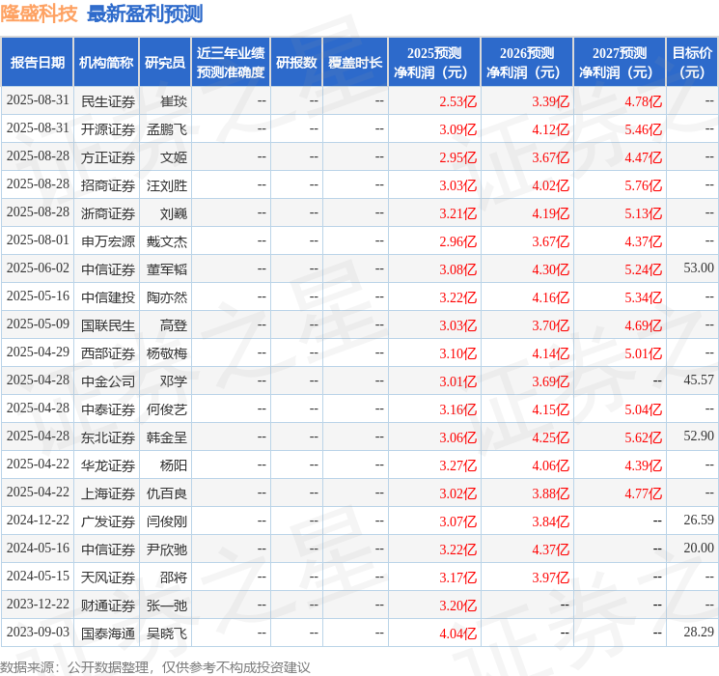Viewport: 719px width, 676px height.
Task: Click 2027 profit value 5.76亿
Action: click(x=643, y=185)
